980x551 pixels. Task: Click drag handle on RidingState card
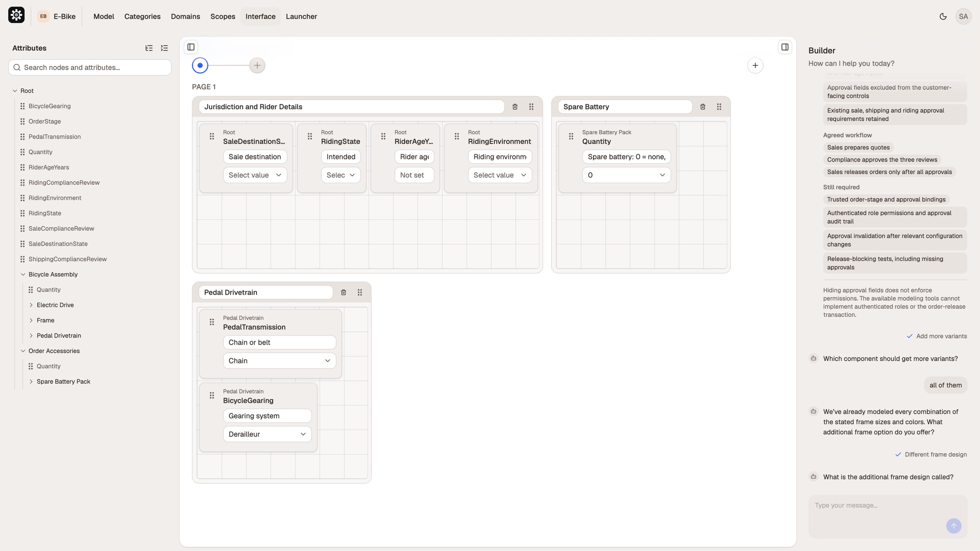(310, 136)
